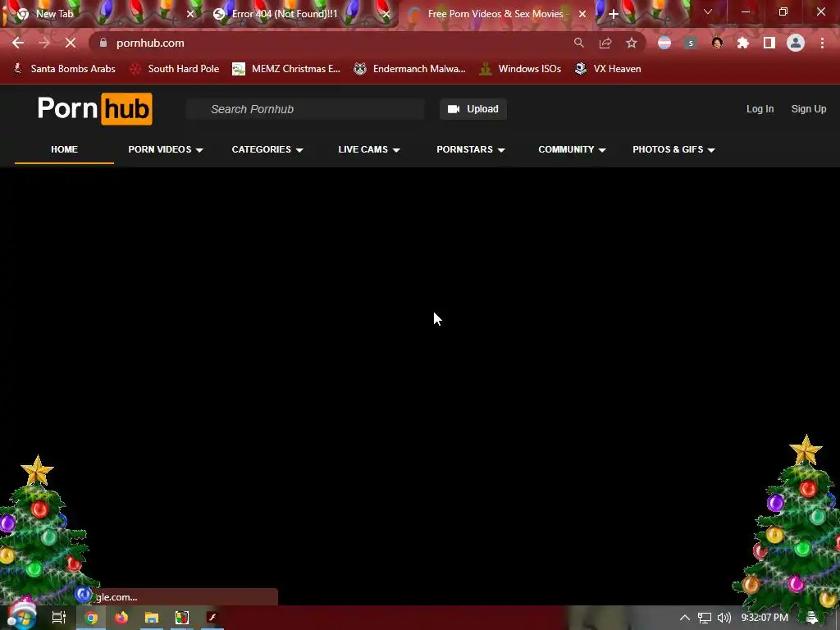The height and width of the screenshot is (630, 840).
Task: Open the volume control in system tray
Action: click(x=724, y=618)
